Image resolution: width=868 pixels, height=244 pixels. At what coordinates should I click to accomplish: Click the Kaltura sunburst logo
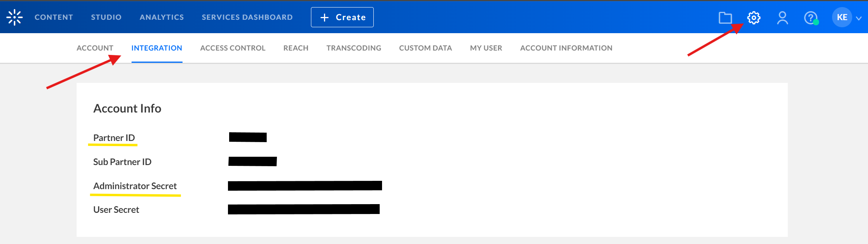coord(15,17)
